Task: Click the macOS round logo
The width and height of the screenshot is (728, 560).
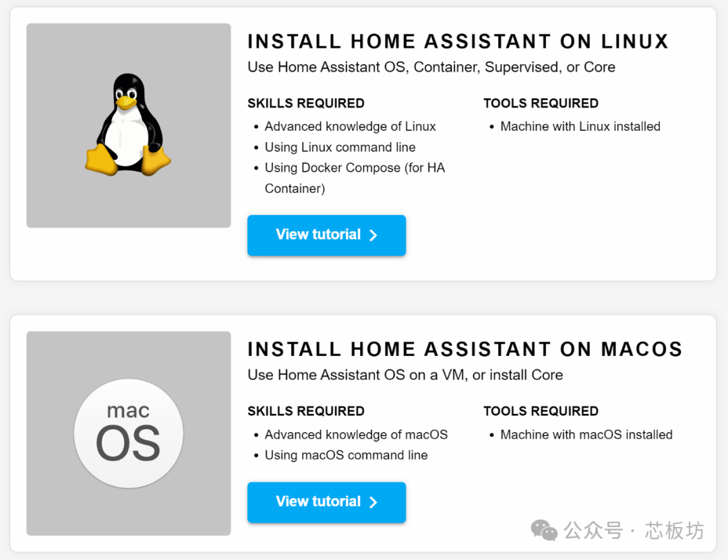Action: [x=129, y=433]
